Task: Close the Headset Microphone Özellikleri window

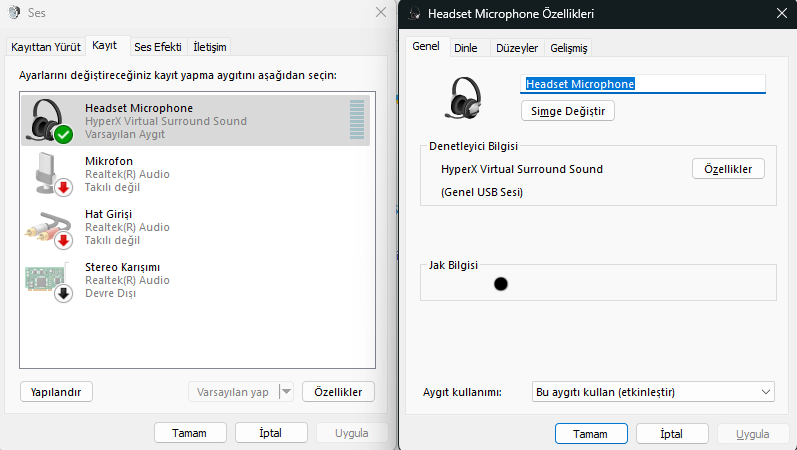Action: click(x=782, y=13)
